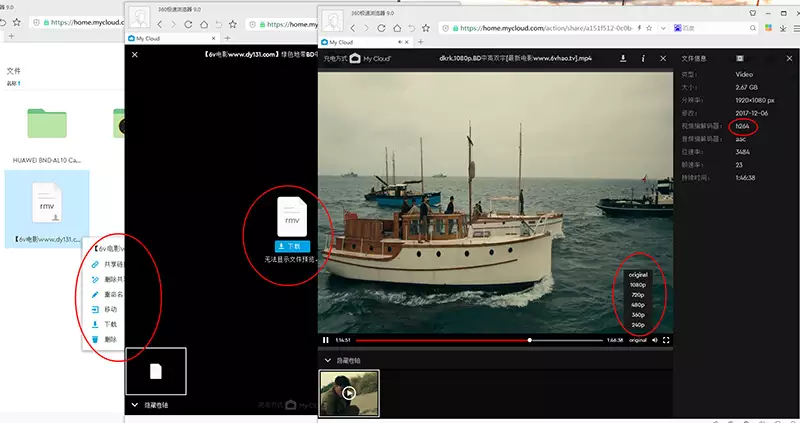Viewport: 800px width, 423px height.
Task: Select 1080p video quality
Action: pos(638,285)
